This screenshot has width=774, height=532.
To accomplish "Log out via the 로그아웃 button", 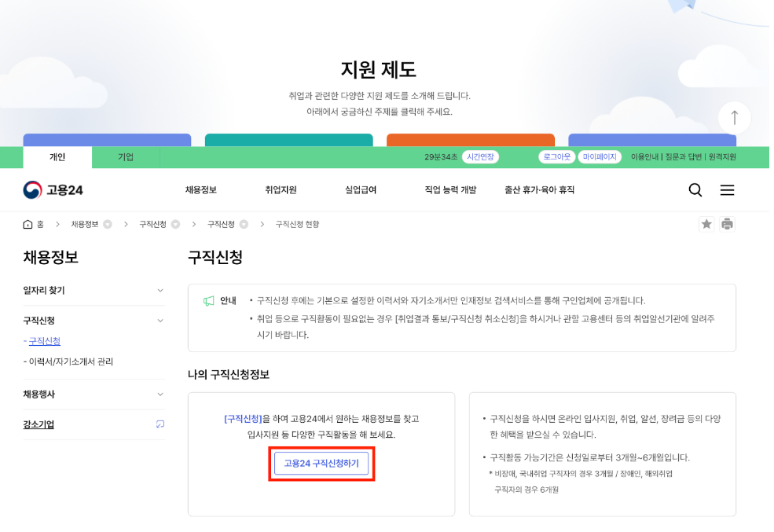I will [x=556, y=156].
